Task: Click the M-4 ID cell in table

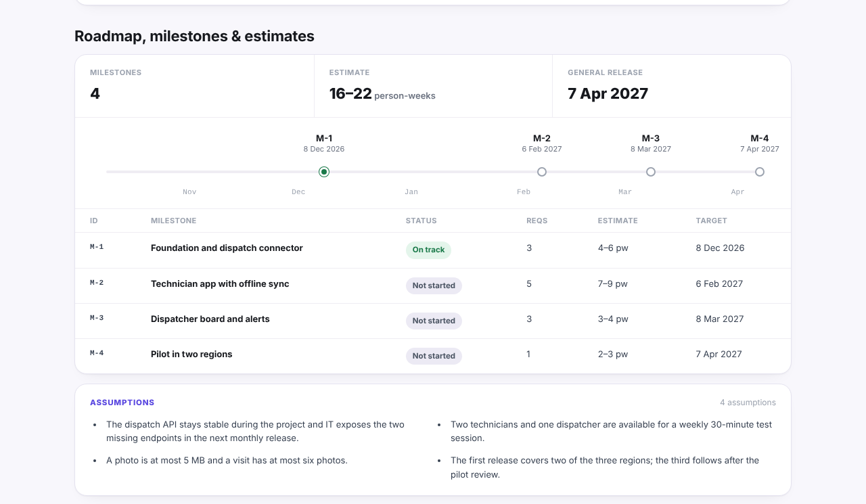Action: coord(97,352)
